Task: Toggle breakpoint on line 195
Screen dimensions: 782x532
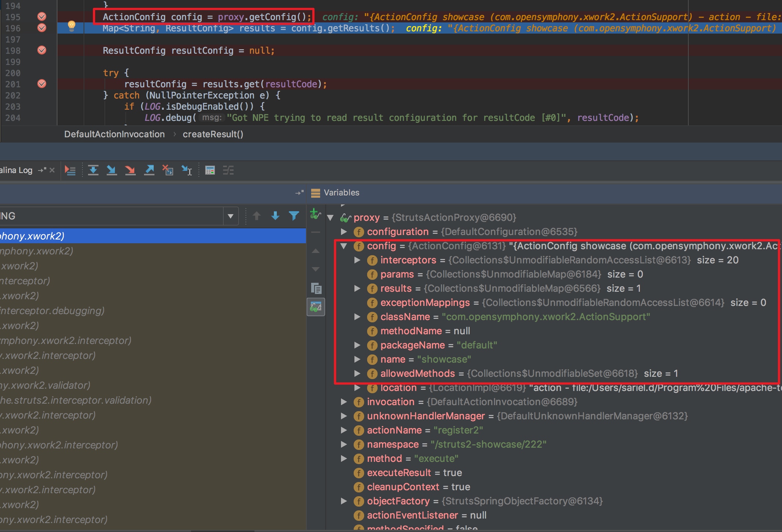Action: click(42, 16)
